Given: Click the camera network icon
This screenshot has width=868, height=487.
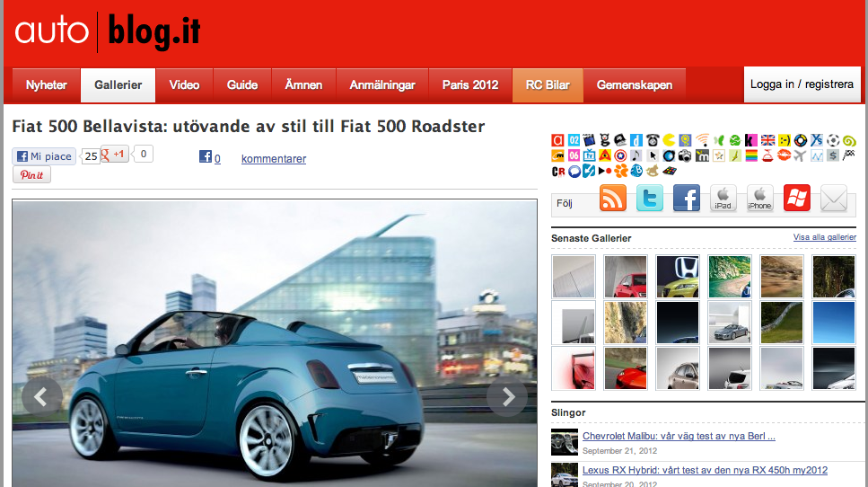Looking at the screenshot, I should coord(685,155).
